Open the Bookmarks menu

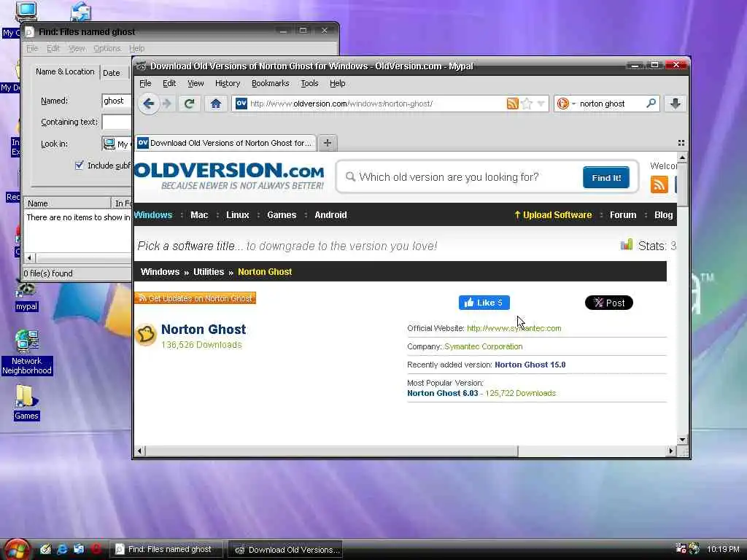point(270,83)
